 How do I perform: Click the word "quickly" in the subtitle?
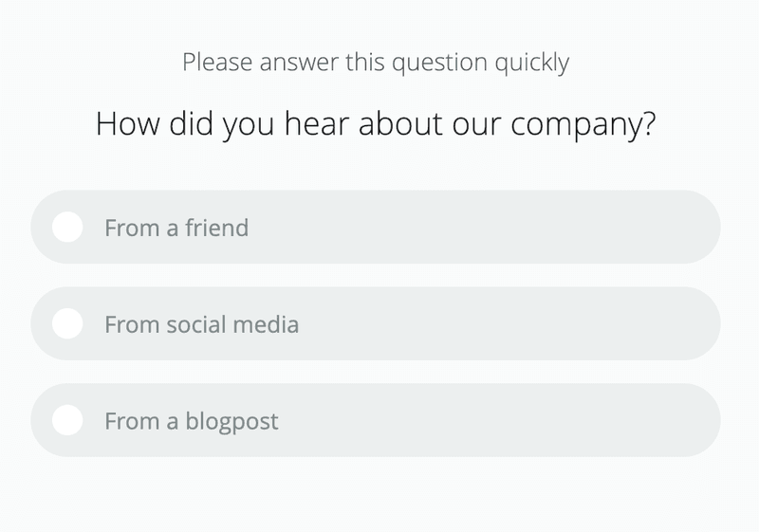click(x=530, y=64)
